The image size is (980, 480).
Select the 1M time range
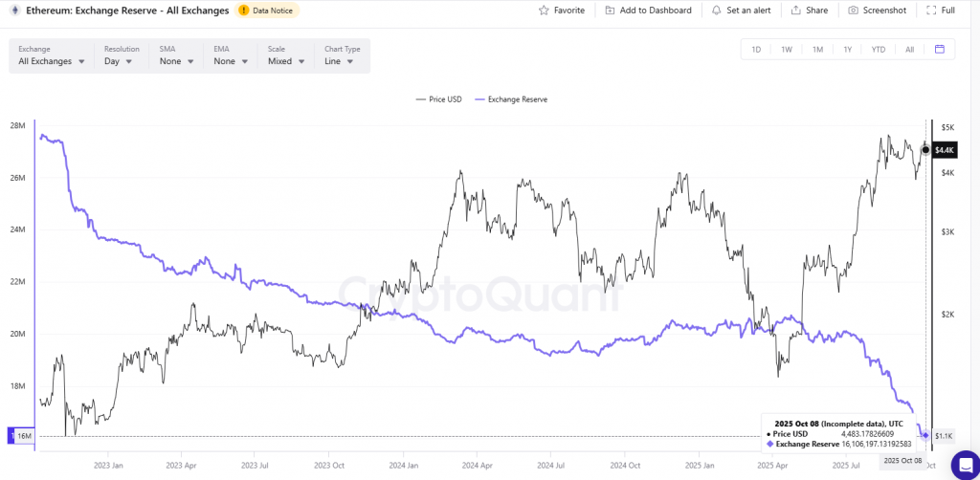817,50
